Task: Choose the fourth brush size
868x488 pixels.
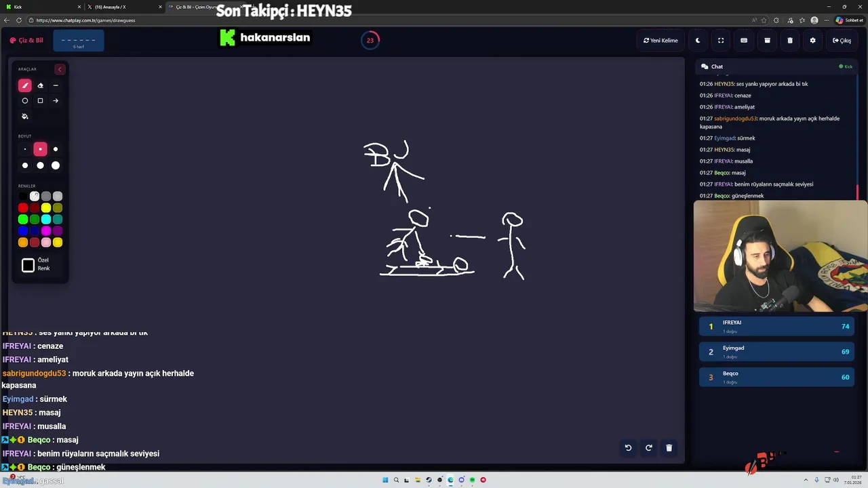Action: 25,165
